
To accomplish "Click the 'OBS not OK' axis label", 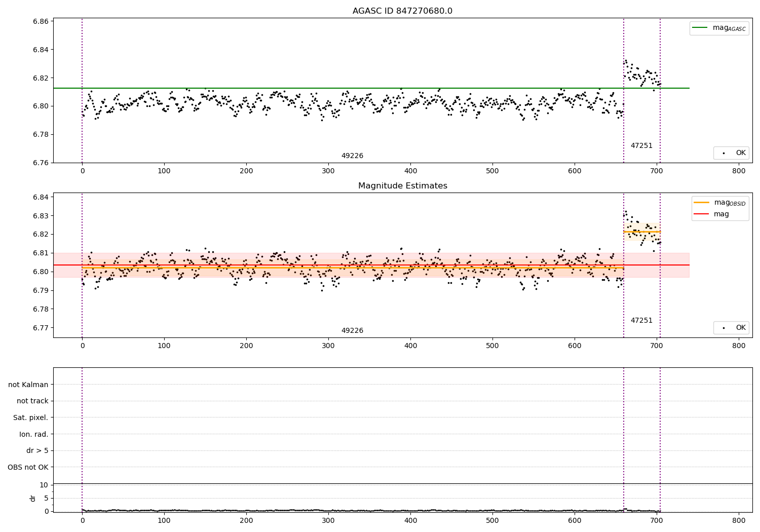I will 28,467.
